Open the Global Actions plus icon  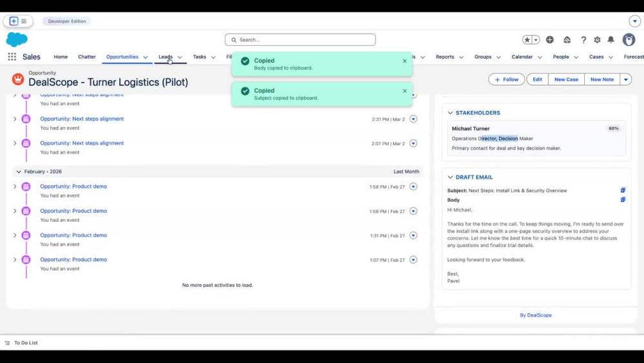[549, 40]
